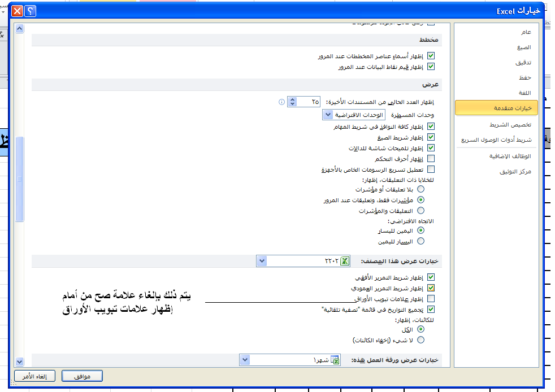The width and height of the screenshot is (555, 392).
Task: Toggle إظهار تلميحات شاشة للدالات checkbox
Action: tap(431, 148)
